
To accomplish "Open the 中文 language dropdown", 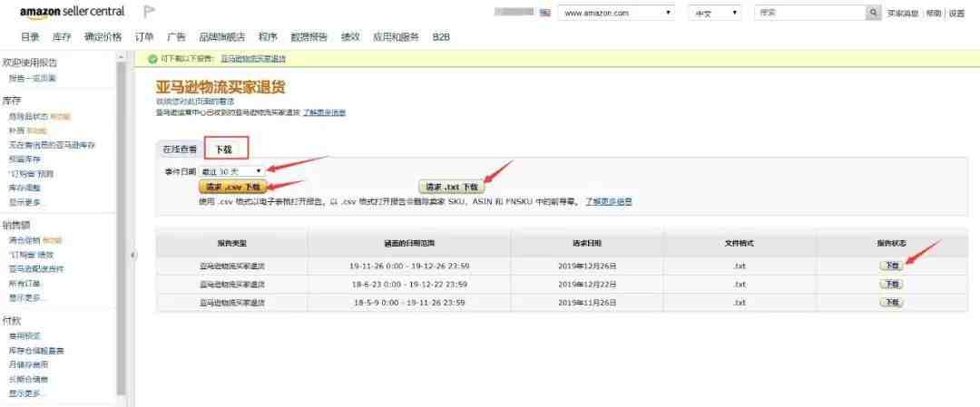I will 714,13.
